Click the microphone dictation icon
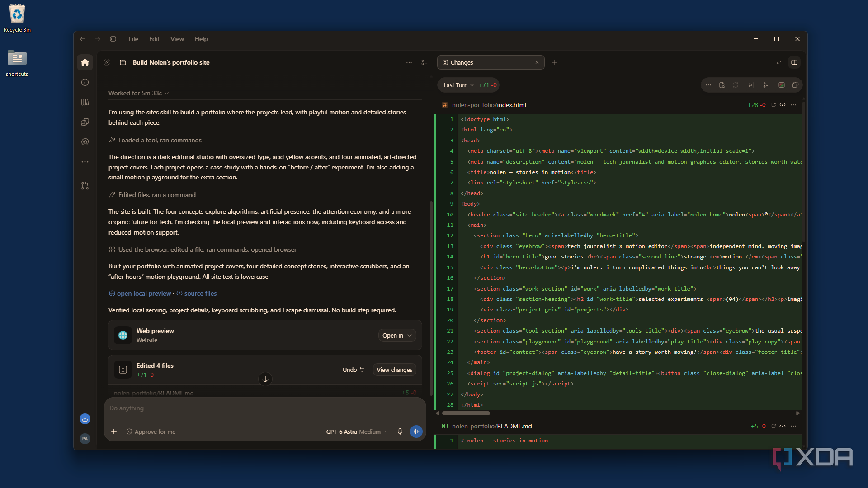868x488 pixels. [400, 432]
